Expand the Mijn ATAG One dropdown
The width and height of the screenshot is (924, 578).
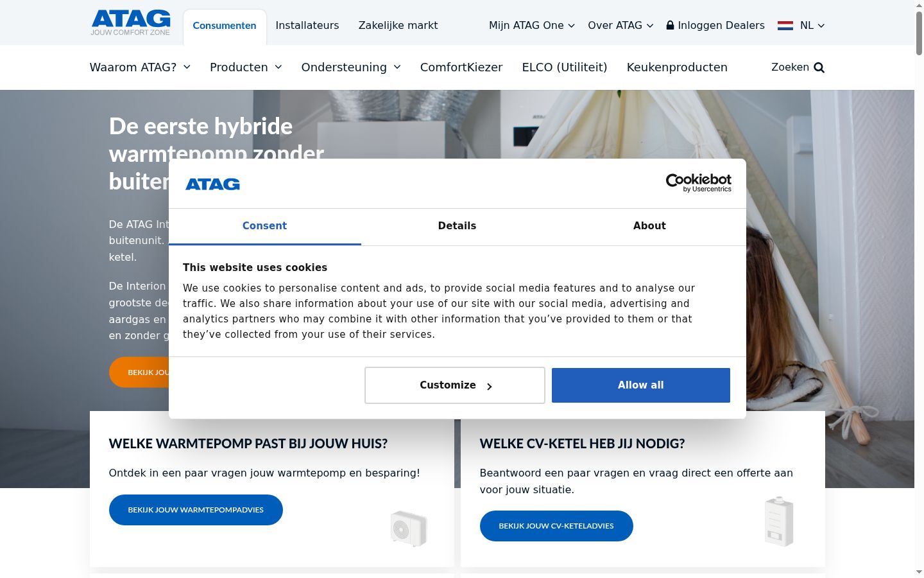[531, 26]
